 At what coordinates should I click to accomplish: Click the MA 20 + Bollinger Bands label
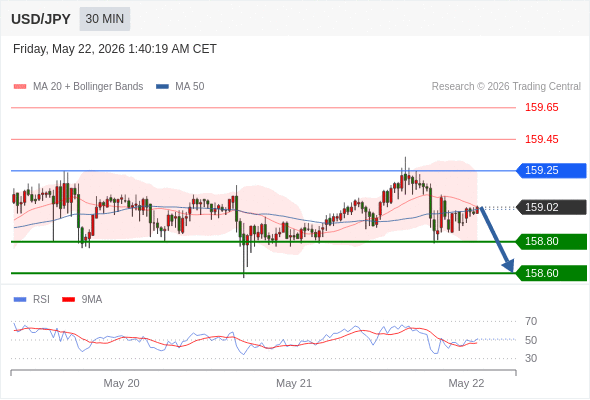(88, 87)
